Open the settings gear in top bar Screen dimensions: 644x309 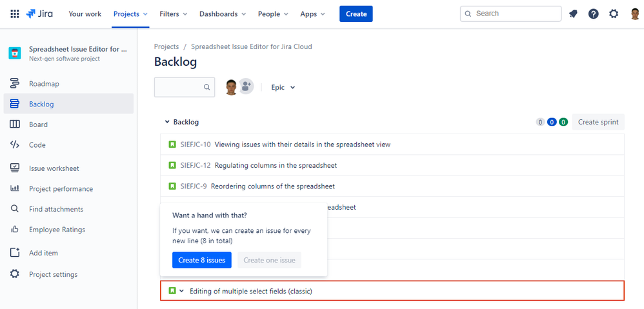point(614,14)
